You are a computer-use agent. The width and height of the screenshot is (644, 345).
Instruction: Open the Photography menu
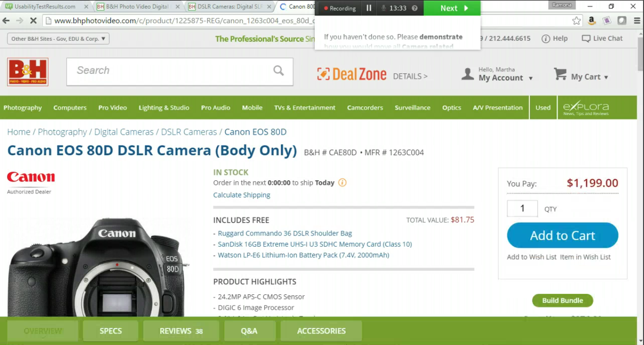(x=23, y=108)
